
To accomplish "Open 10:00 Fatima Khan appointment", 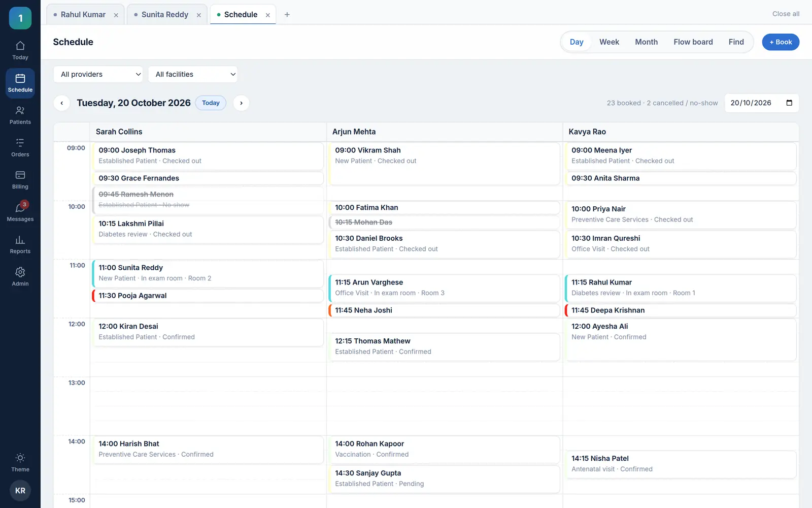I will (x=444, y=208).
